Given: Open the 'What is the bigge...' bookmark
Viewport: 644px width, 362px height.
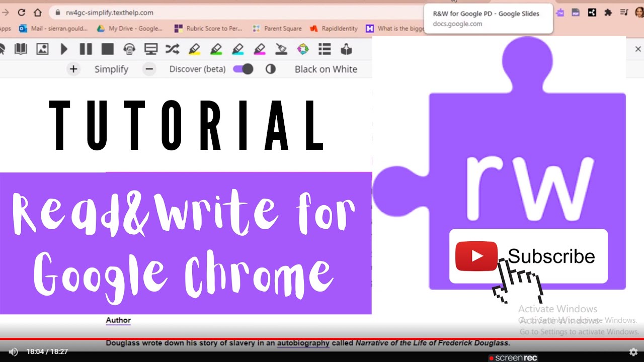Looking at the screenshot, I should tap(395, 29).
